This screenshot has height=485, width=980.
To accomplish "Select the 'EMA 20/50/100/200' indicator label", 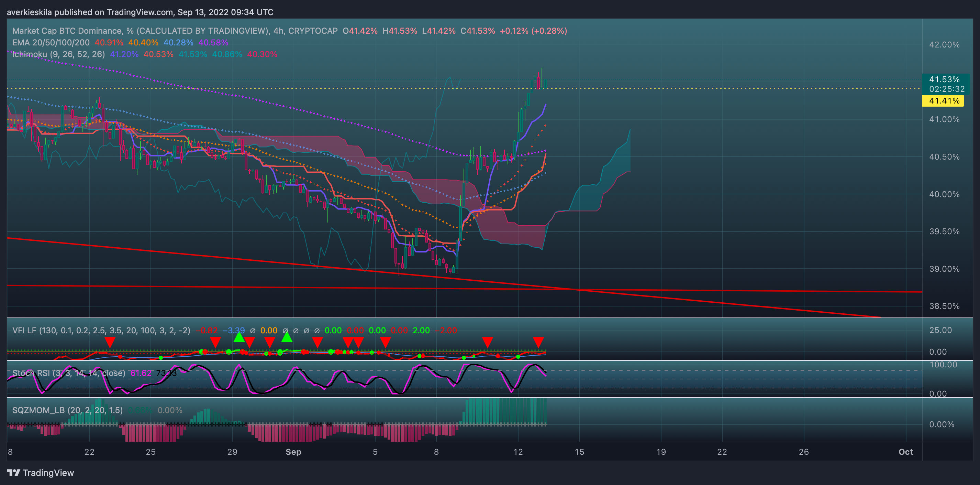I will (x=51, y=43).
